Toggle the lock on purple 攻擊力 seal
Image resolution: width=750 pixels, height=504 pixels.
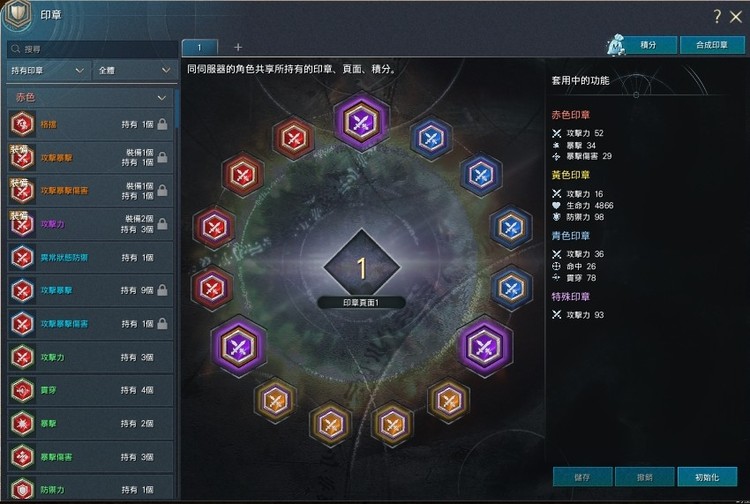163,224
